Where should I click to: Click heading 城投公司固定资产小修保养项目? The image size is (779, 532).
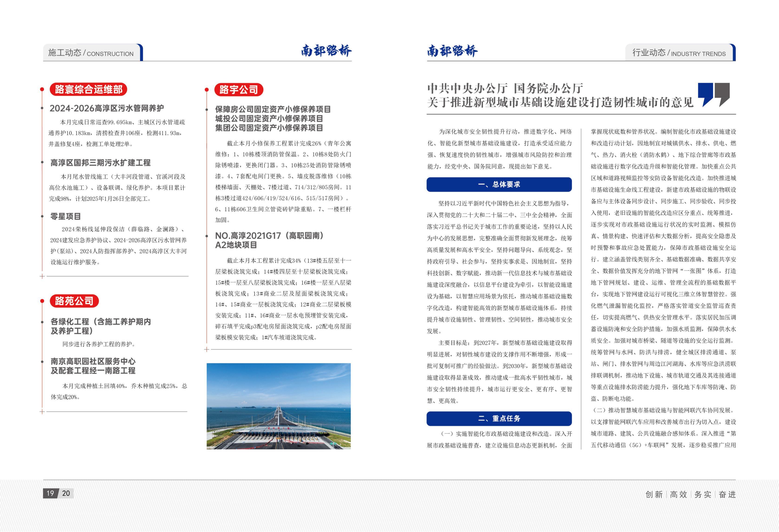[x=269, y=119]
